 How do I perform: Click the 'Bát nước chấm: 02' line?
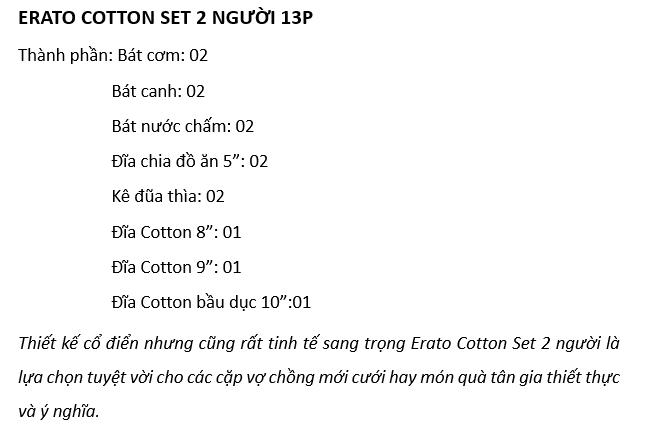coord(183,126)
